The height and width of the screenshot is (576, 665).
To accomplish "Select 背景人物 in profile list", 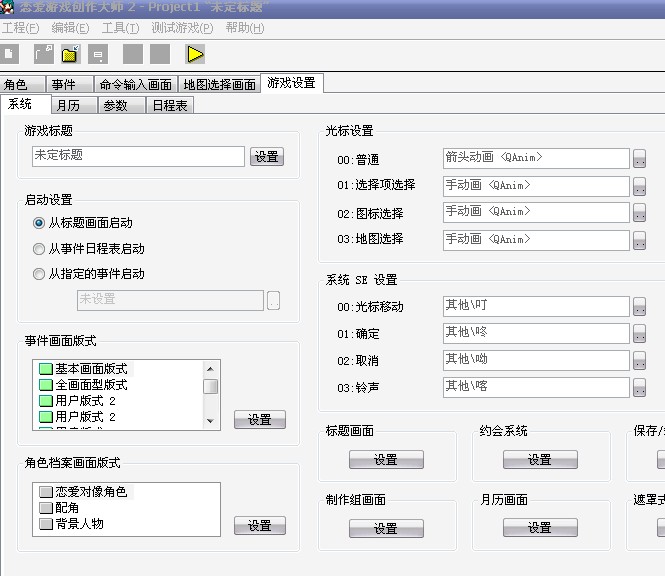I will [79, 524].
